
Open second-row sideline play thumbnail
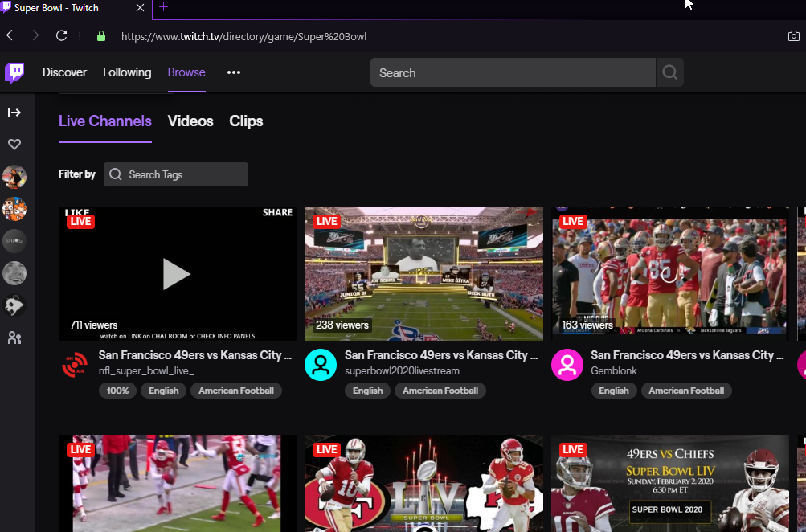tap(178, 484)
